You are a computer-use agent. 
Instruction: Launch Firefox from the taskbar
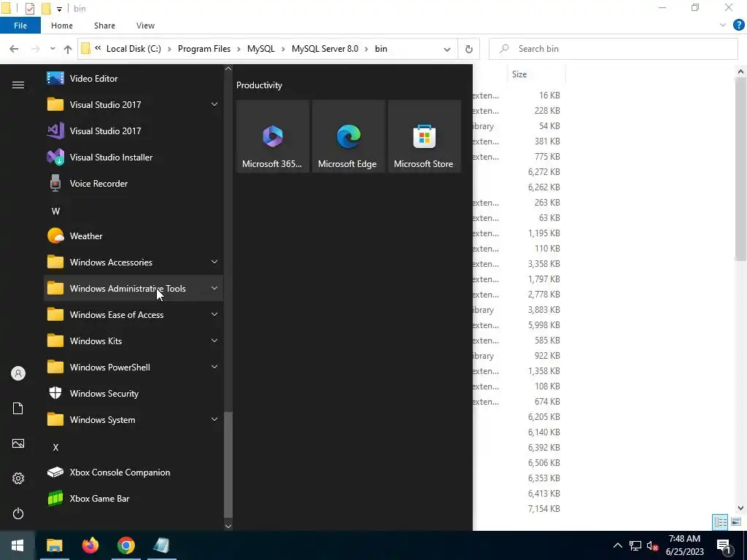coord(90,545)
